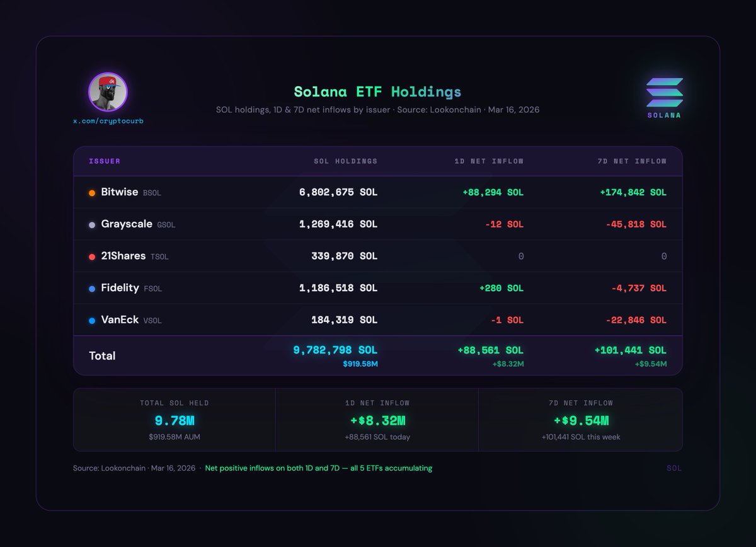Click the 1D Net Inflow column header
Screen dimensions: 756x547
point(489,161)
